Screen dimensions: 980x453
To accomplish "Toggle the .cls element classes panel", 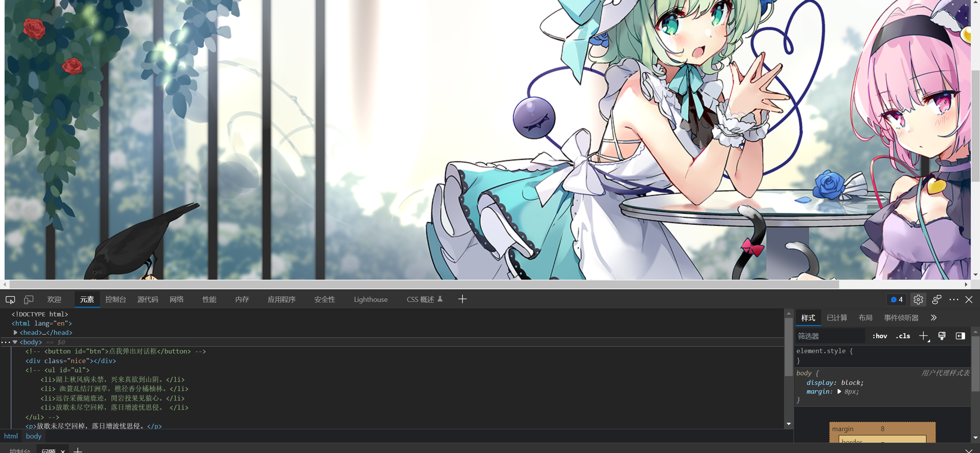I will (903, 336).
